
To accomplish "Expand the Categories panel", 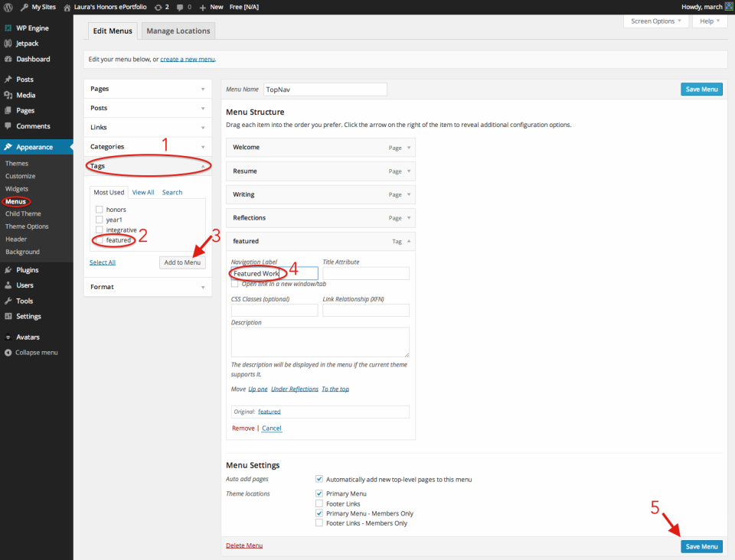I will click(202, 147).
